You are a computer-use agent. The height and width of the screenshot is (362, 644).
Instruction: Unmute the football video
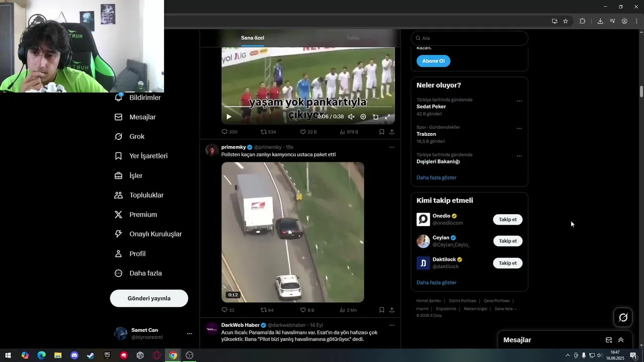(351, 117)
